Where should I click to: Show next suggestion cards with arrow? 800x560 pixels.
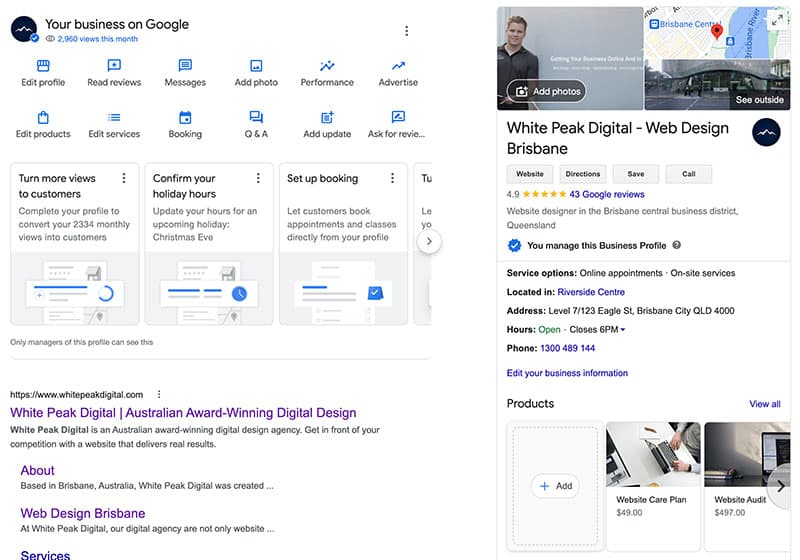pyautogui.click(x=429, y=241)
